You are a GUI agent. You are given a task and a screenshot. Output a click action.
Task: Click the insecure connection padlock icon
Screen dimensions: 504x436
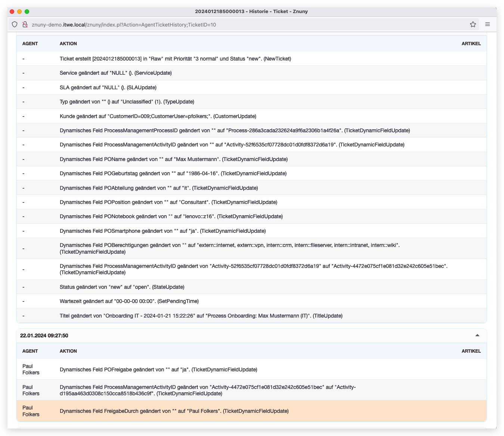(25, 24)
